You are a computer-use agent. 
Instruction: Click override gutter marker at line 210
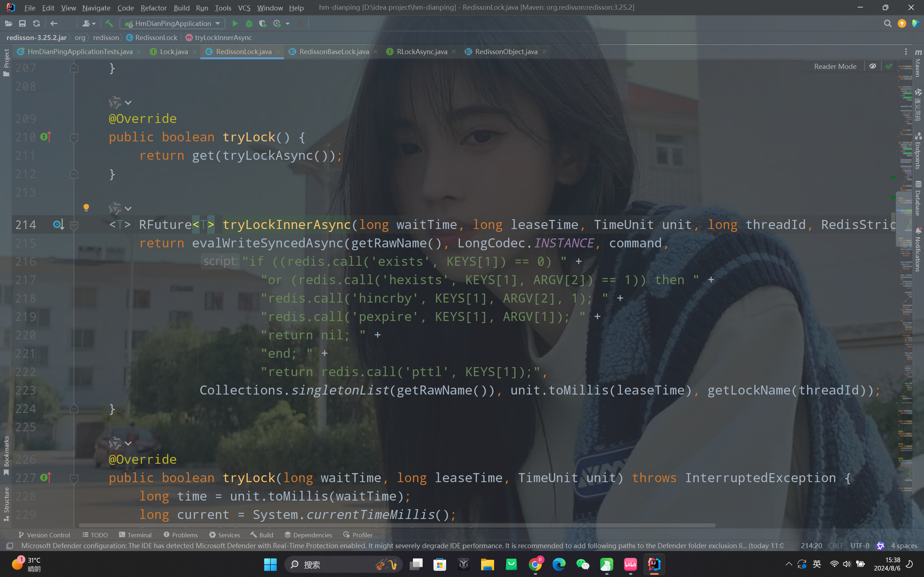tap(45, 137)
